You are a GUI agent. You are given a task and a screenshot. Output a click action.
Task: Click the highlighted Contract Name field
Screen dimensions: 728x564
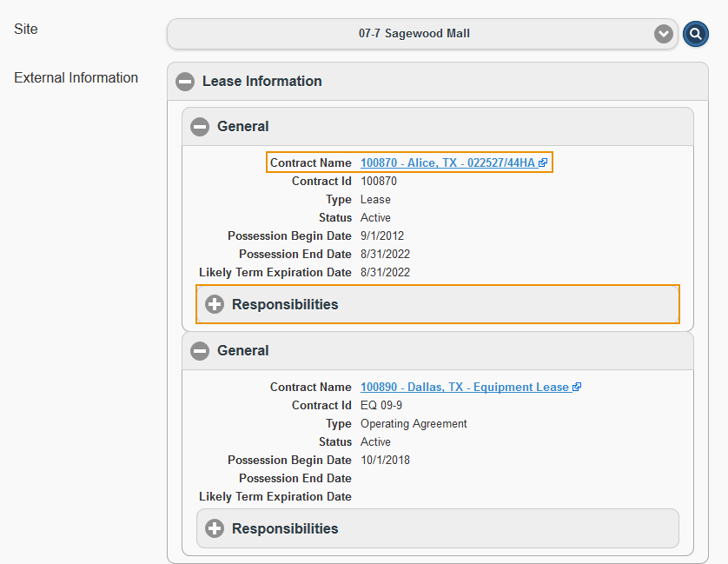[x=408, y=162]
